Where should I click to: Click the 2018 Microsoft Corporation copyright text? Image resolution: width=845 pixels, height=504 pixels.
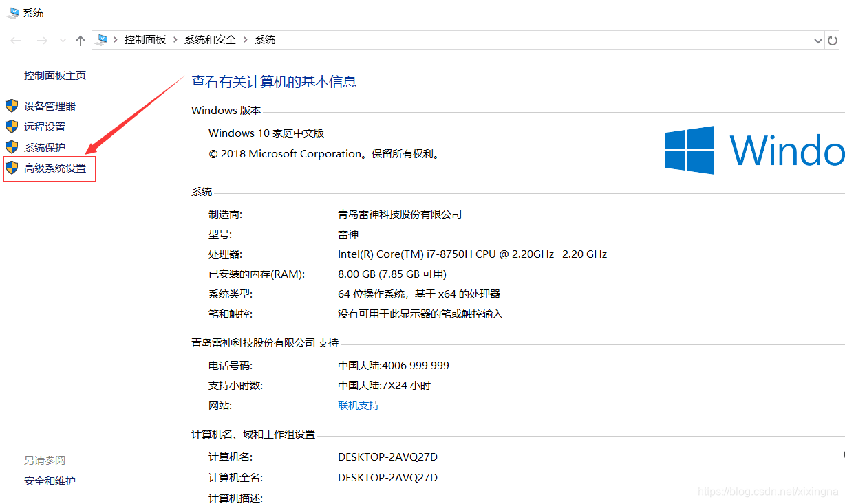(x=324, y=154)
